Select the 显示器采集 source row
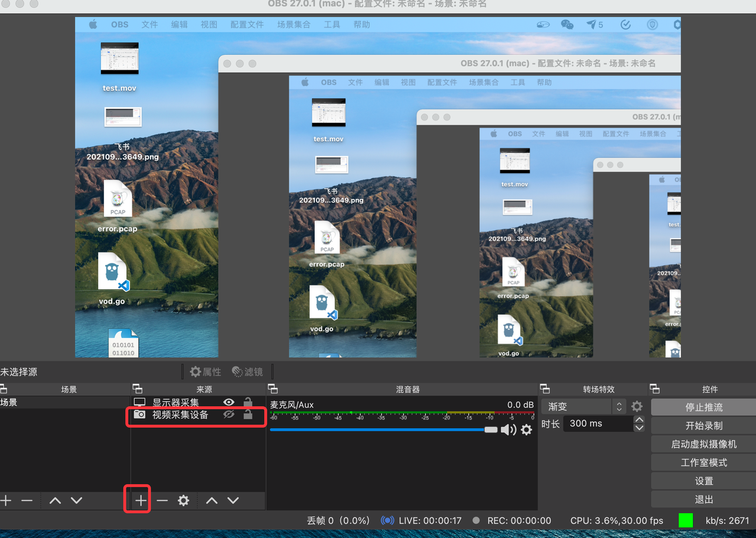 tap(198, 402)
